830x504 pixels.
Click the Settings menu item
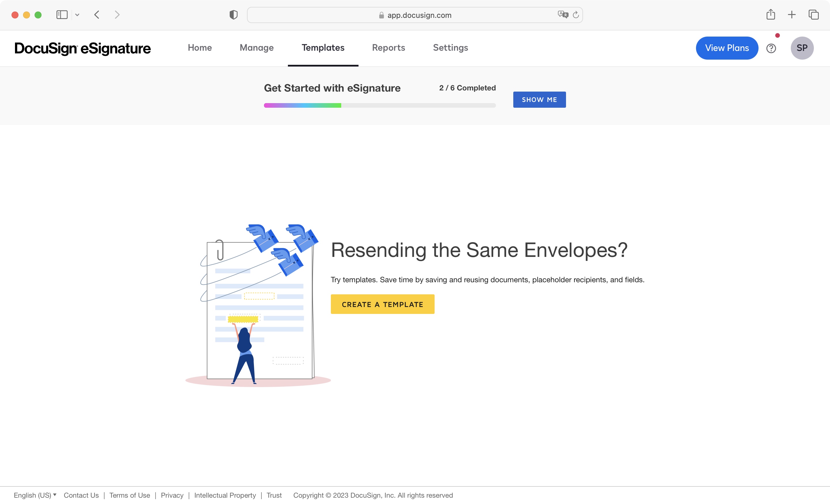click(x=450, y=48)
